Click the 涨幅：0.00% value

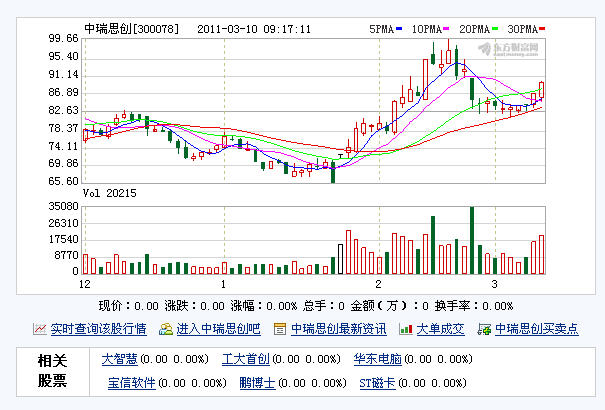point(264,306)
